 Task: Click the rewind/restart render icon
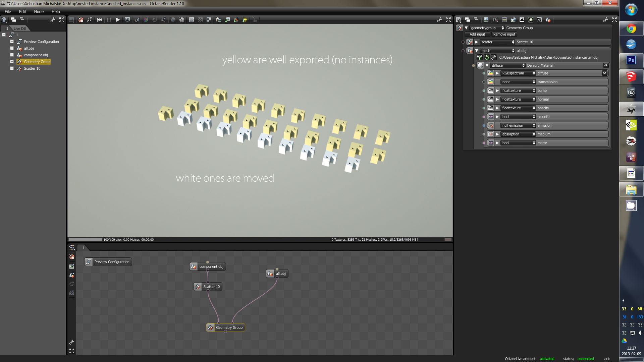coord(99,20)
